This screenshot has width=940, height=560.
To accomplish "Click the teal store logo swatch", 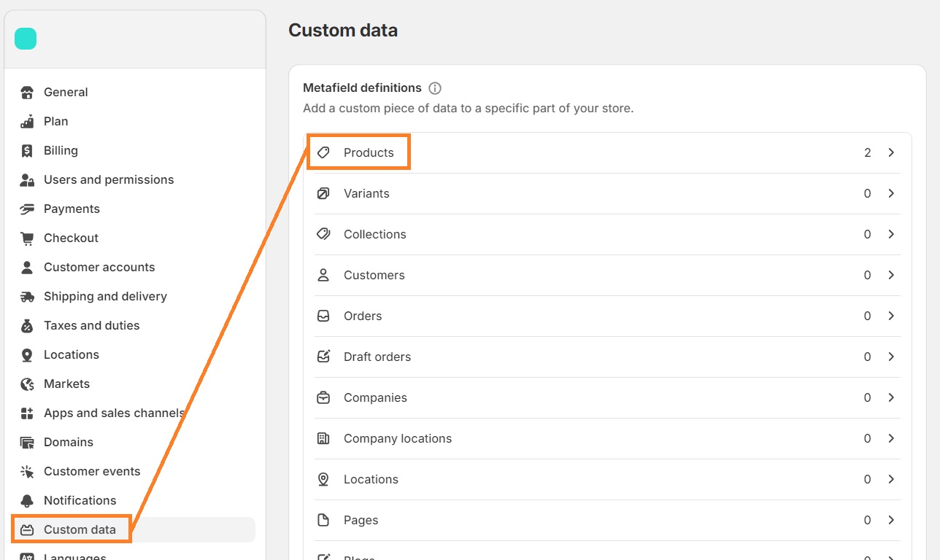I will (26, 38).
